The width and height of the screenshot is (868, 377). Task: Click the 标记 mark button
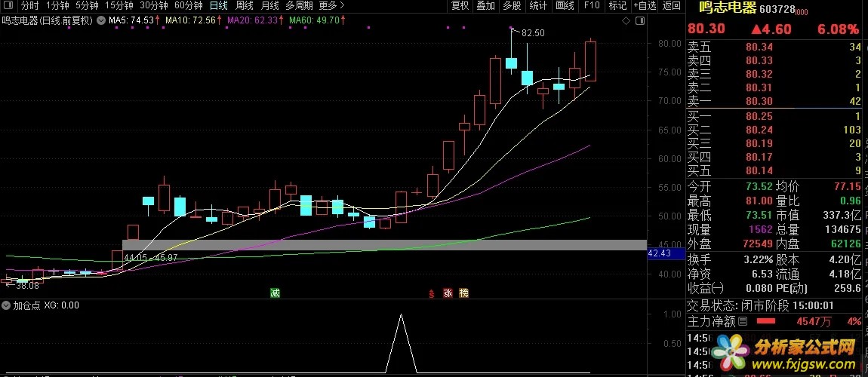click(617, 6)
